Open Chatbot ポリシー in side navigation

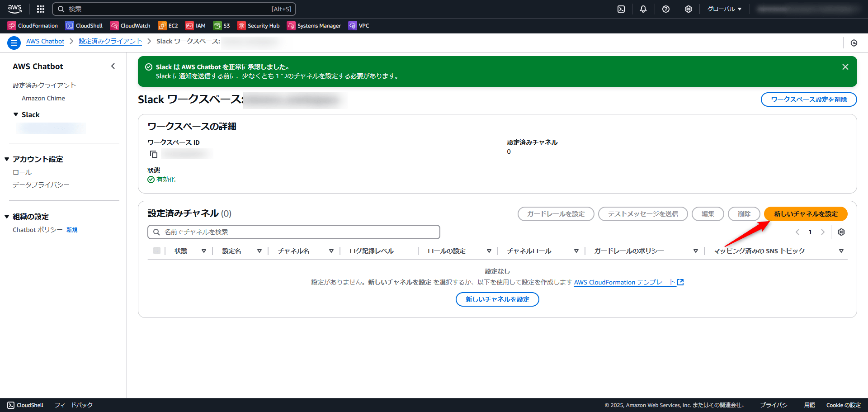pyautogui.click(x=38, y=230)
